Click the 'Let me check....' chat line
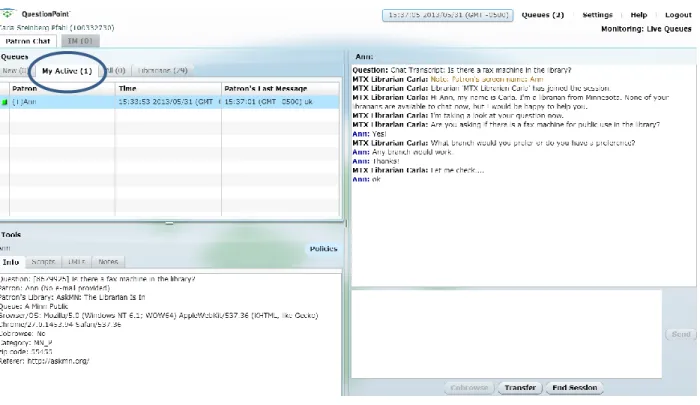This screenshot has height=405, width=700. point(418,171)
